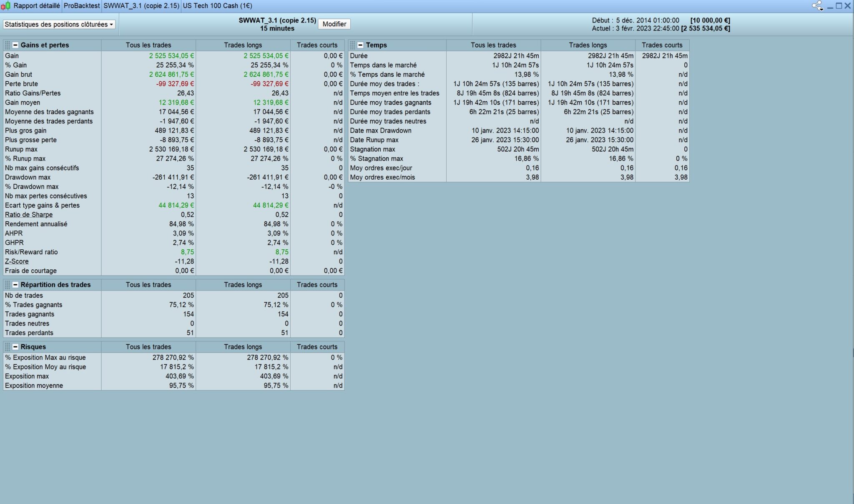This screenshot has width=854, height=504.
Task: Open the Ratio de Sharpe link
Action: [x=29, y=215]
